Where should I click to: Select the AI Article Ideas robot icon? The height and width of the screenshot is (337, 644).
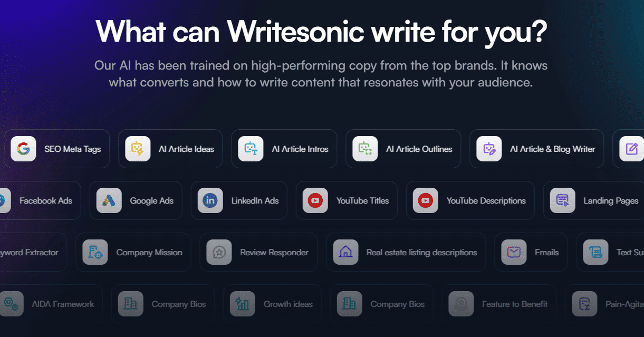click(138, 149)
